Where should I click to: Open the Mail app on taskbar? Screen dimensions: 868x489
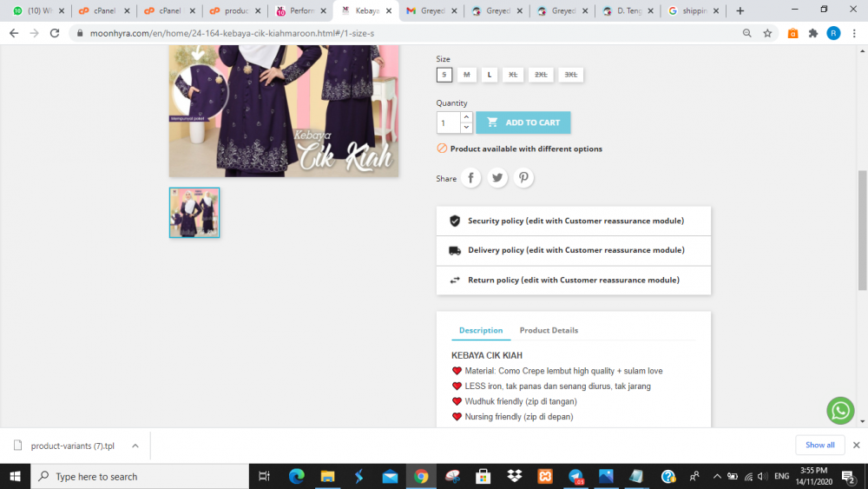(390, 476)
